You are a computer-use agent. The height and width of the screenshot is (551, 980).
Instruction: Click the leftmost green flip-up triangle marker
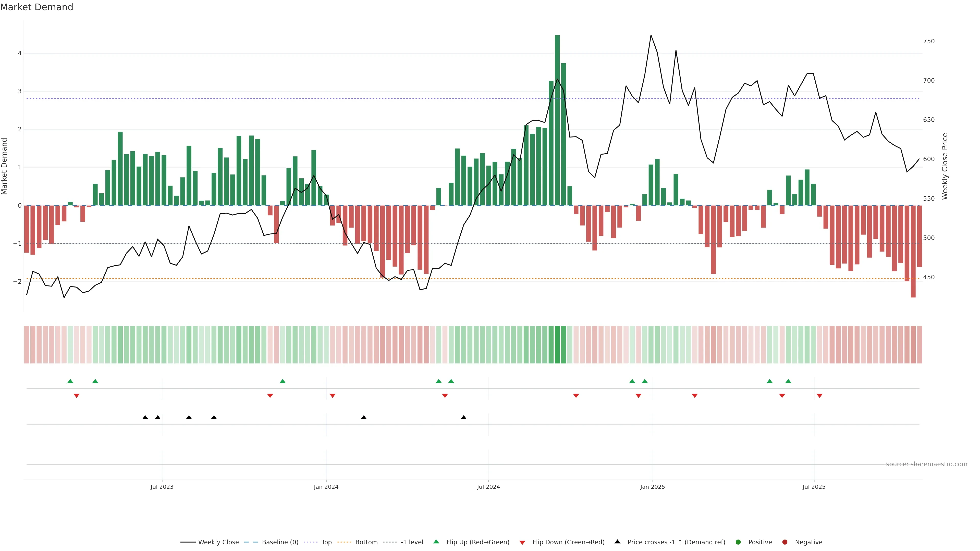pyautogui.click(x=70, y=381)
